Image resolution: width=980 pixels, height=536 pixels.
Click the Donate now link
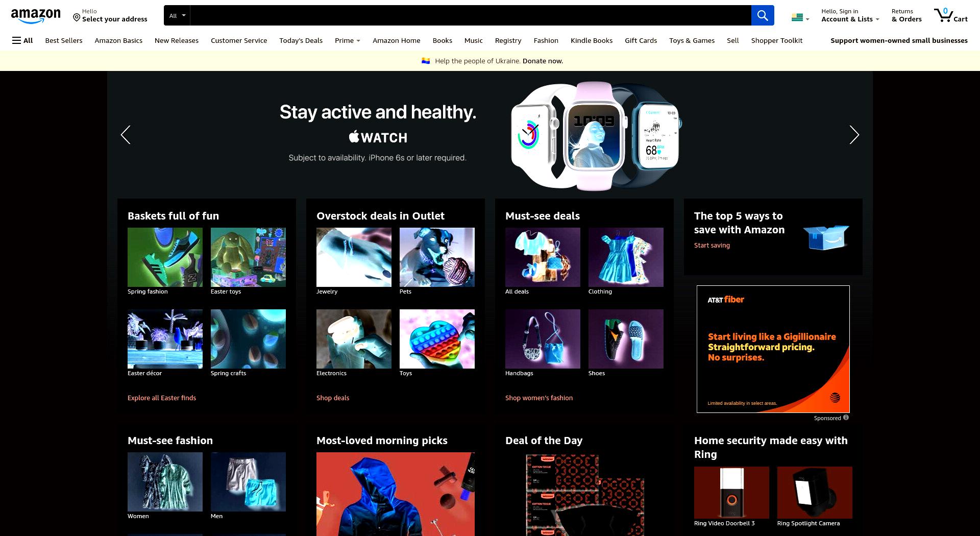point(543,61)
